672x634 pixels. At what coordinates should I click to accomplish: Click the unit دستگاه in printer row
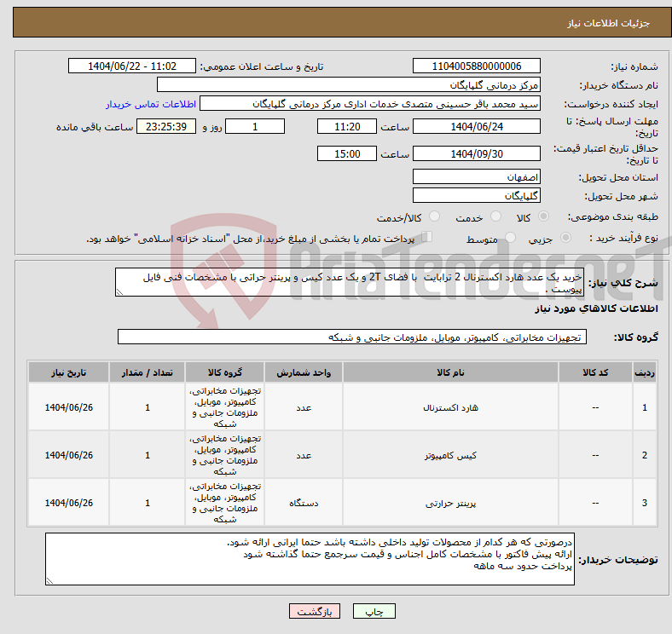click(304, 503)
